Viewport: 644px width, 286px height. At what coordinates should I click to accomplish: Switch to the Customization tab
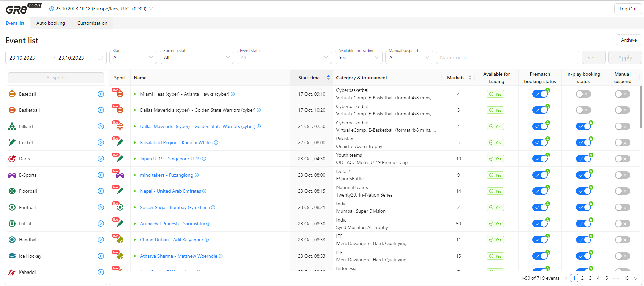[x=92, y=23]
